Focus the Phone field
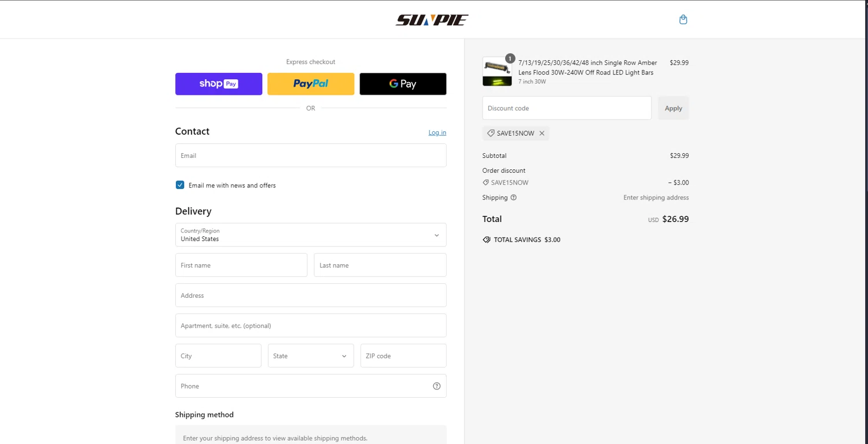868x444 pixels. point(311,386)
